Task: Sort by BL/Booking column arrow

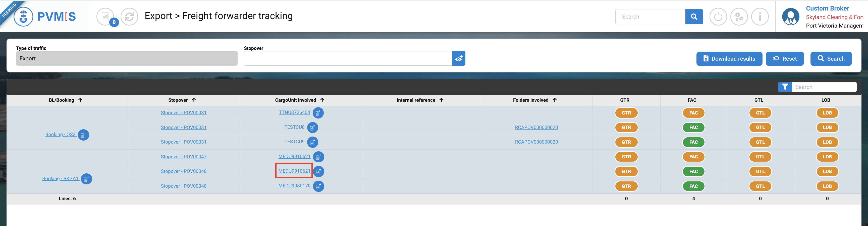Action: (80, 100)
